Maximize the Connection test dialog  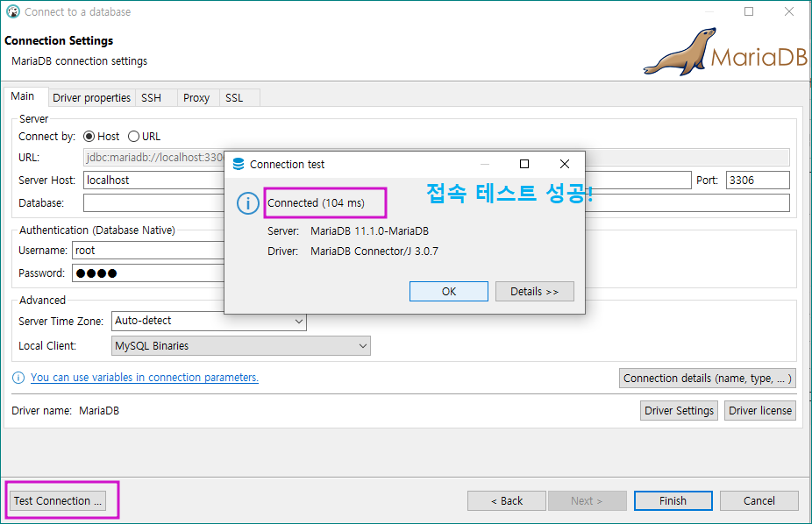(524, 164)
